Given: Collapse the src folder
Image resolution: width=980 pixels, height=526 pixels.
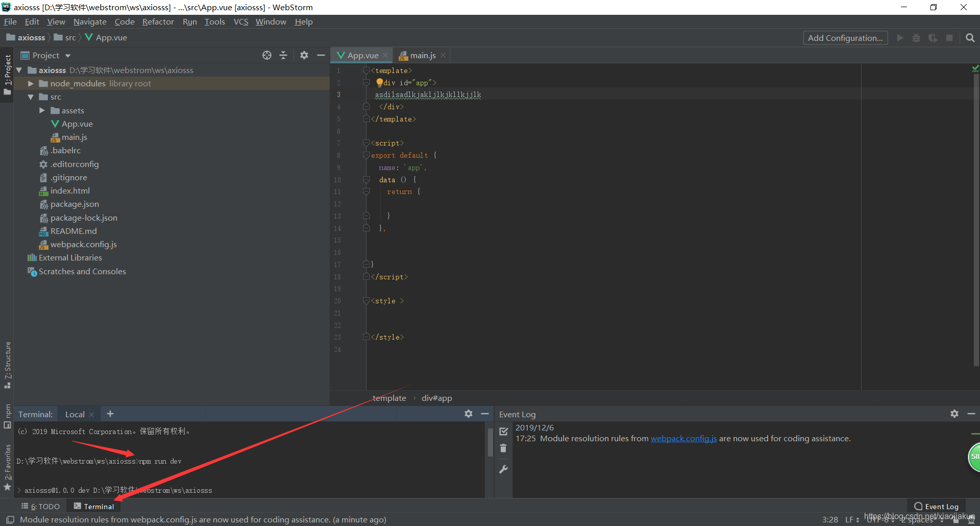Looking at the screenshot, I should [31, 97].
